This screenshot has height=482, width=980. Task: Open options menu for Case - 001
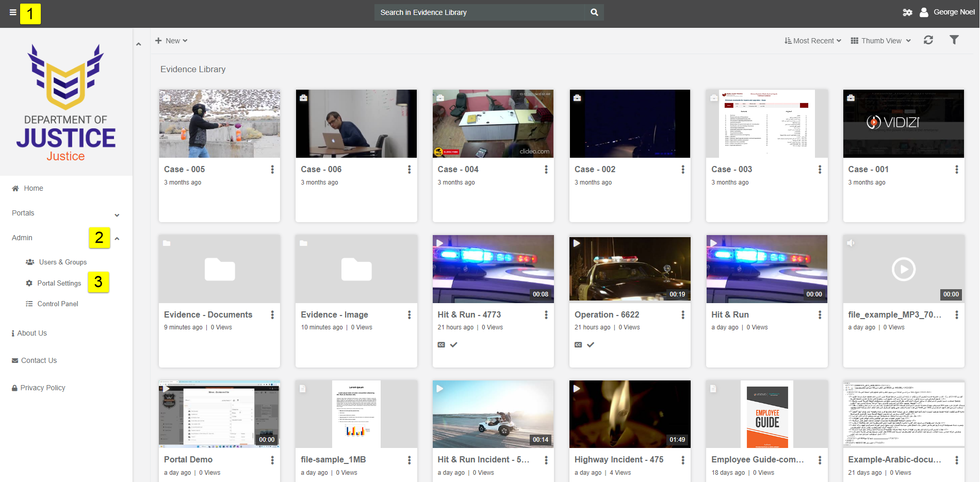(x=956, y=170)
